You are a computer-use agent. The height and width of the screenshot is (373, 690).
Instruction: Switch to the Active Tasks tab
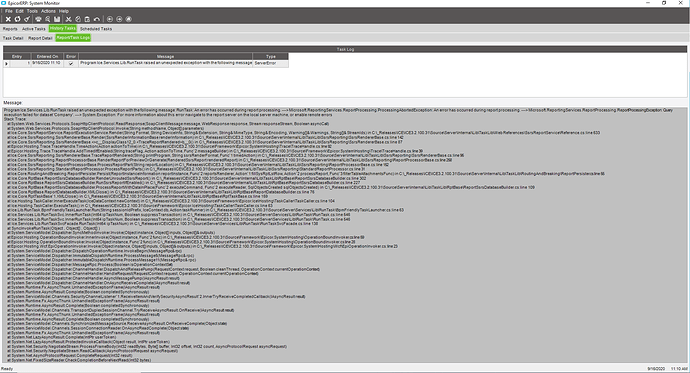point(33,29)
